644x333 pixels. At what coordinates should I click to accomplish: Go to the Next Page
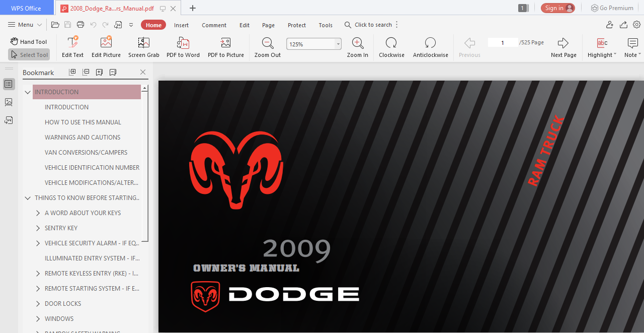(563, 47)
